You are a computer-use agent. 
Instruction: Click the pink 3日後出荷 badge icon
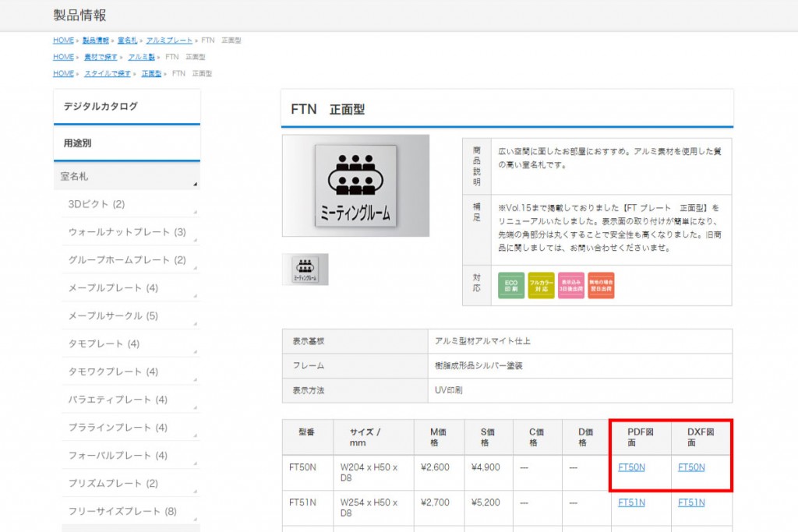click(571, 285)
